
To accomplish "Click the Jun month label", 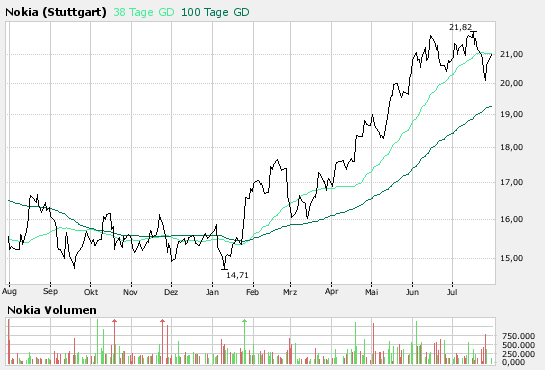I will click(412, 292).
